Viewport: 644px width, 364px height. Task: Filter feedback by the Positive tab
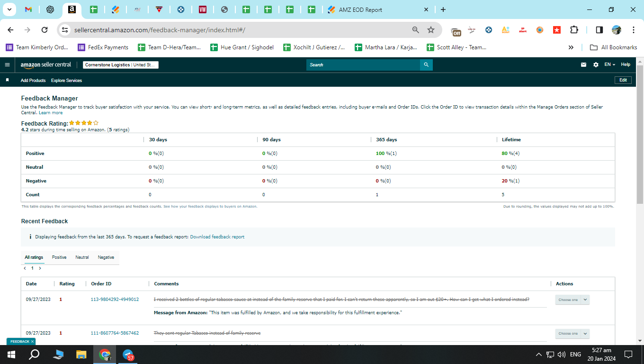click(x=59, y=257)
